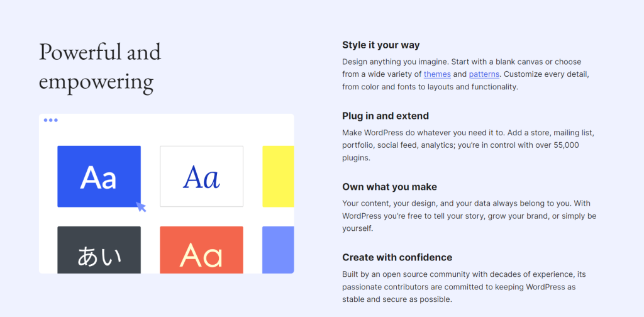The width and height of the screenshot is (644, 317).
Task: Click the three dots window icon
Action: (x=50, y=120)
